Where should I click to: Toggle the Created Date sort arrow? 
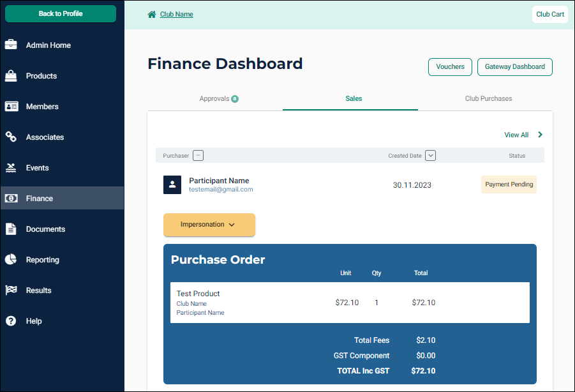tap(431, 156)
